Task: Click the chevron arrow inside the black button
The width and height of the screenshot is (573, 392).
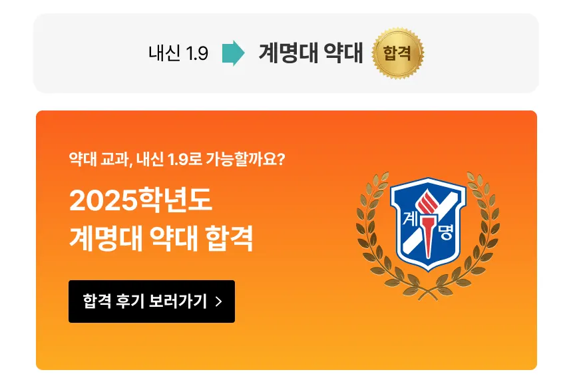Action: pyautogui.click(x=219, y=301)
